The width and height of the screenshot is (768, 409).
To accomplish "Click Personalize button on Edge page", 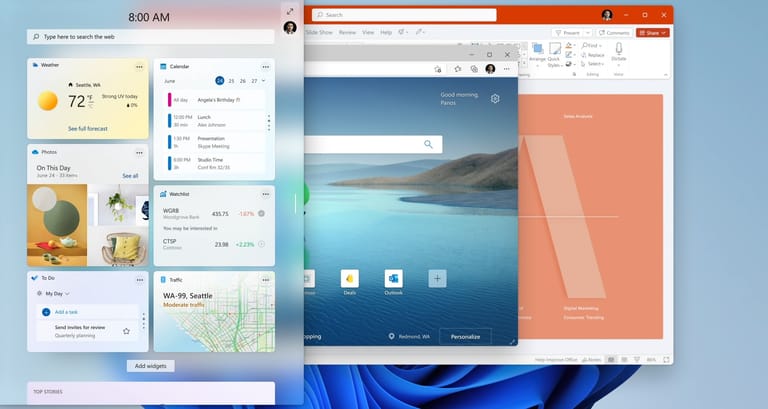I will (x=465, y=337).
